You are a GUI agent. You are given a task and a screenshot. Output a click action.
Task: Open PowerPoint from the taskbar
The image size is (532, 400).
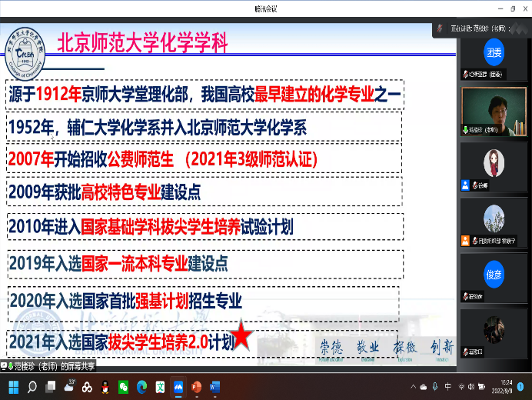197,386
